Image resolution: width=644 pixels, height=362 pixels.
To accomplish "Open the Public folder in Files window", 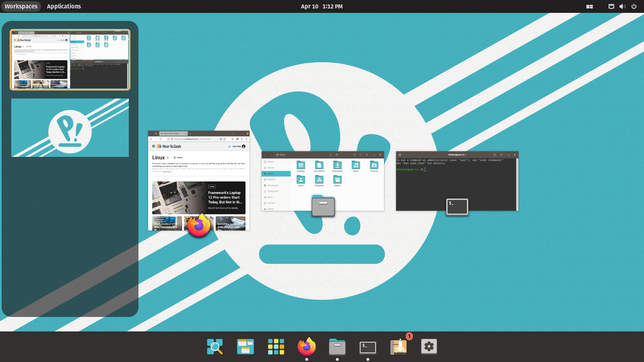I will (301, 181).
